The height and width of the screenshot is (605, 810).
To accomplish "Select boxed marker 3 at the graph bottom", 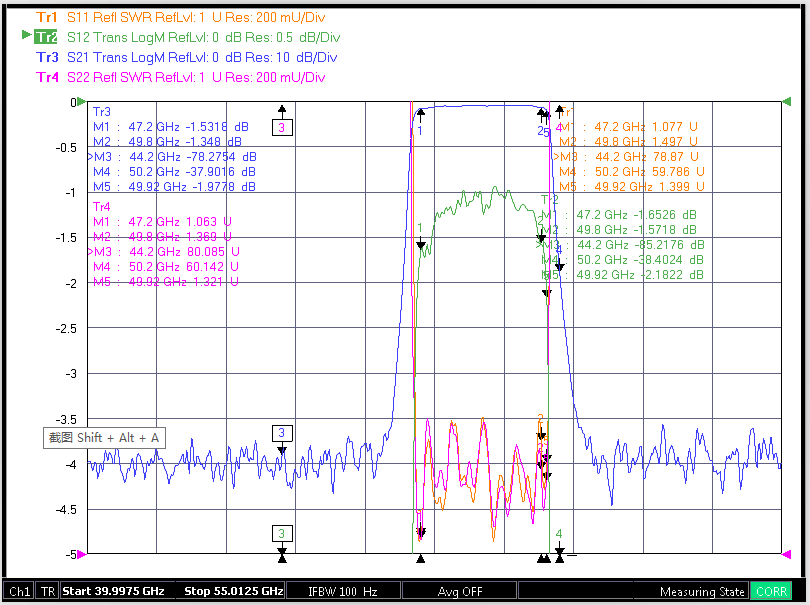I will [282, 533].
